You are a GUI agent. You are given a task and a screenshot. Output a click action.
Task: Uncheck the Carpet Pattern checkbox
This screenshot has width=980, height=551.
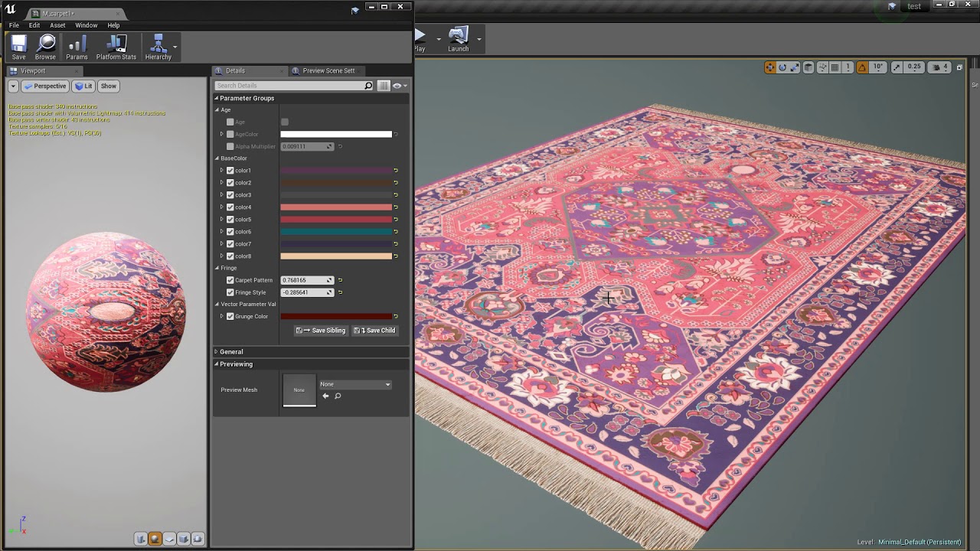(230, 280)
